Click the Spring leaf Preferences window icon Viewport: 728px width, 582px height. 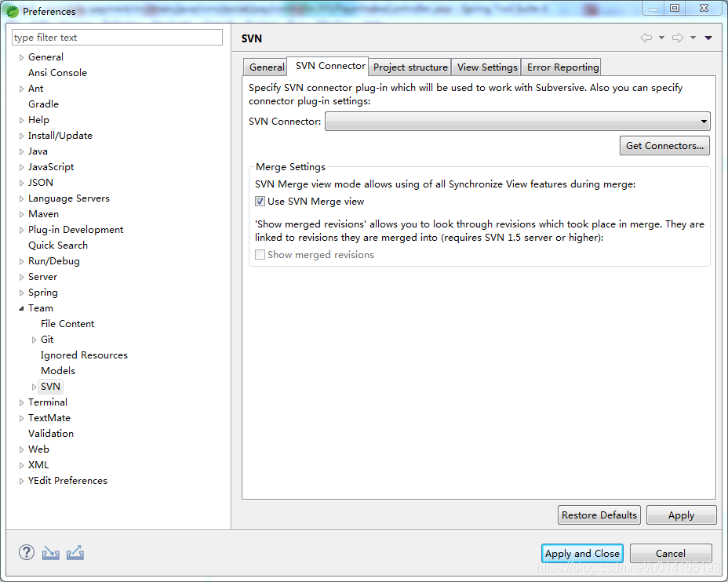point(12,11)
